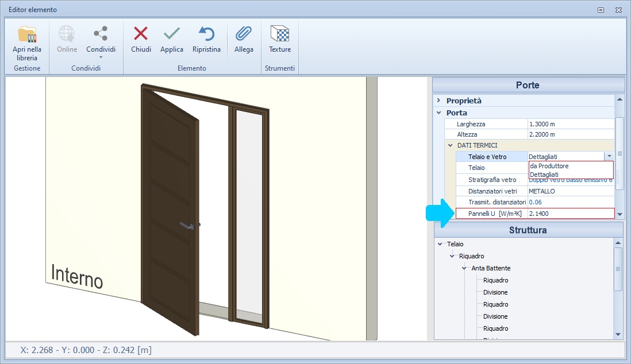Image resolution: width=631 pixels, height=364 pixels.
Task: Open element in library via Apri nella libreria
Action: tap(27, 44)
